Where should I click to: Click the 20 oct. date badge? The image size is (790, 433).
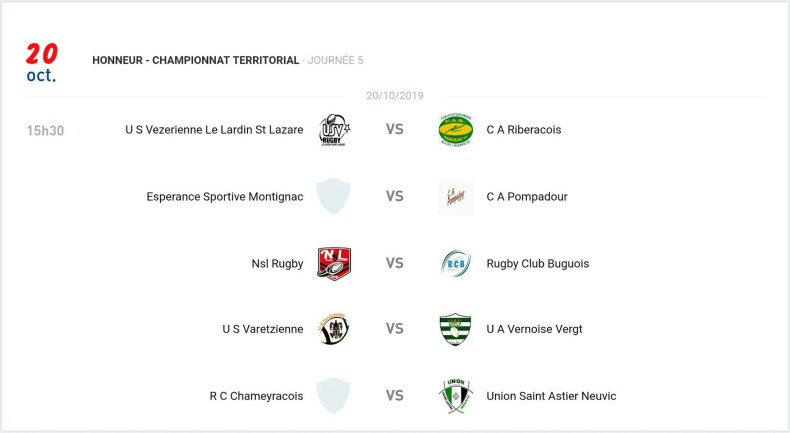pos(42,62)
